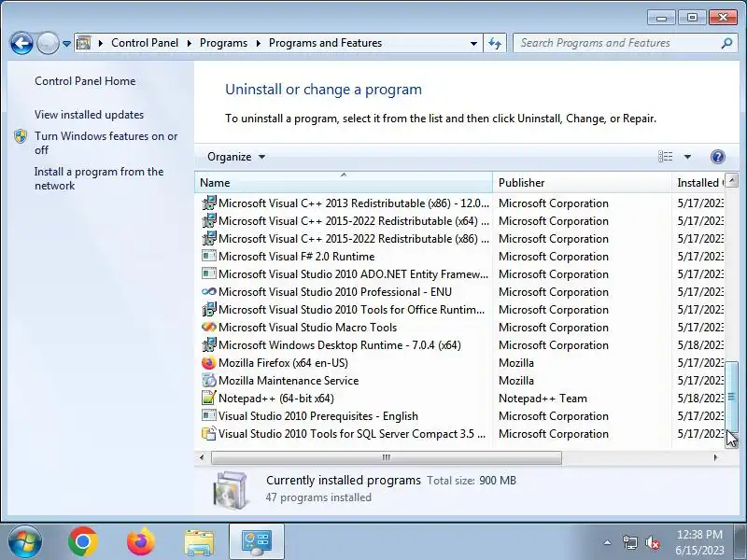Open Turn Windows features on or off

[106, 143]
